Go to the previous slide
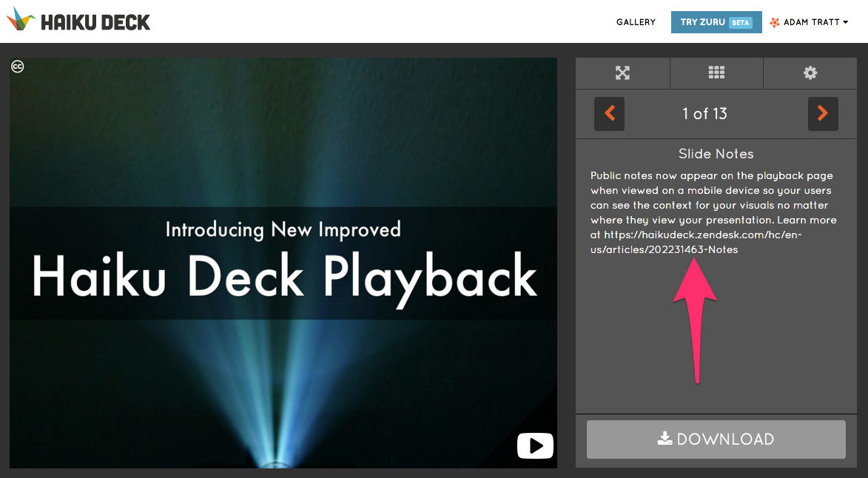This screenshot has height=478, width=868. point(610,114)
